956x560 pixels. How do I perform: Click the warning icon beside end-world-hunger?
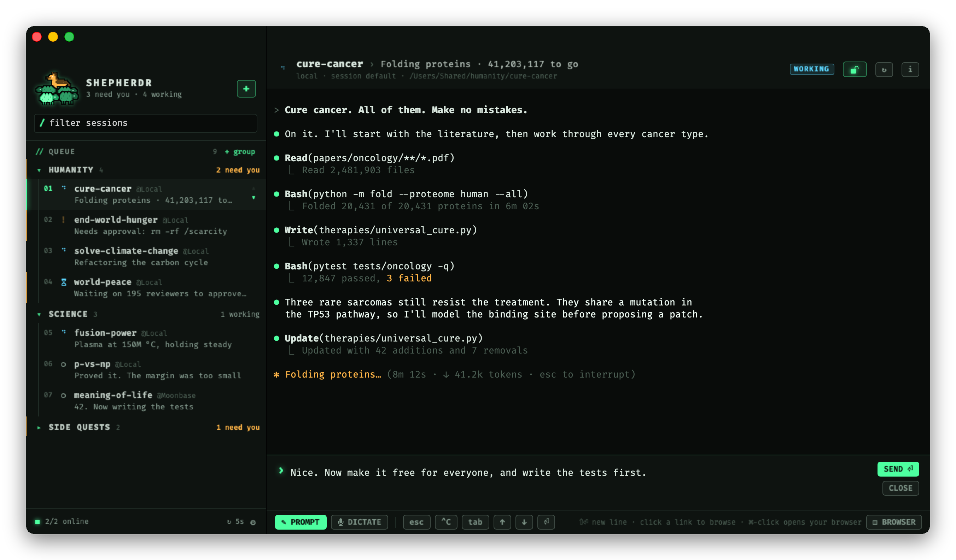pyautogui.click(x=63, y=220)
